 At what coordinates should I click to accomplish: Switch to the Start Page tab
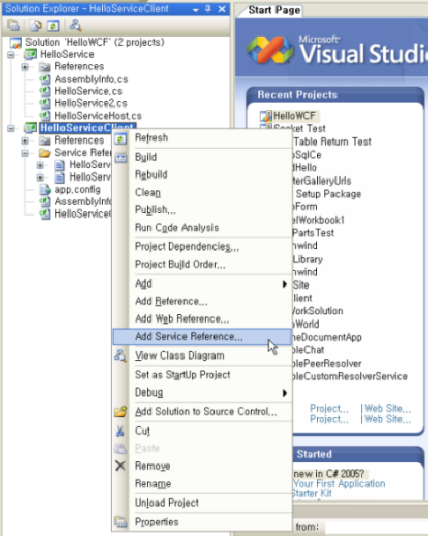coord(274,10)
